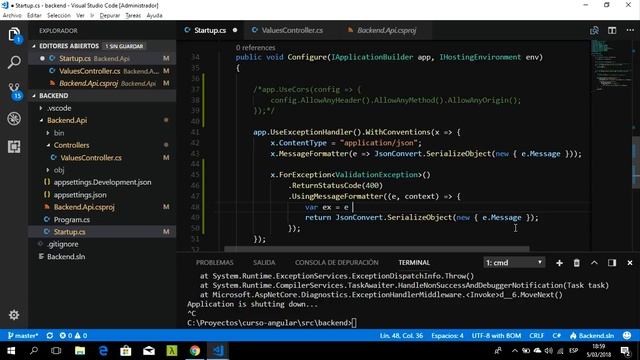Launch Chrome from taskbar

point(195,351)
